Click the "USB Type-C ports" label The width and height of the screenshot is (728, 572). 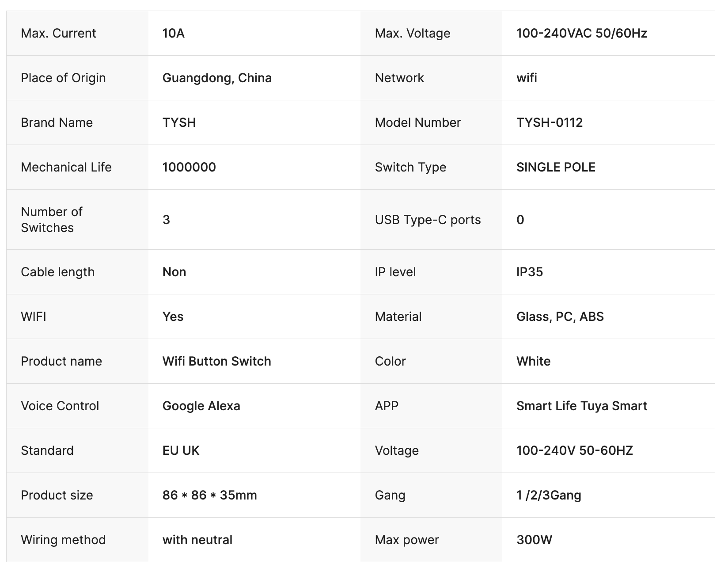click(428, 220)
